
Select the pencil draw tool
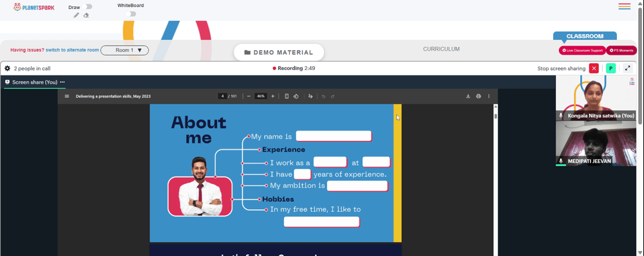click(77, 15)
